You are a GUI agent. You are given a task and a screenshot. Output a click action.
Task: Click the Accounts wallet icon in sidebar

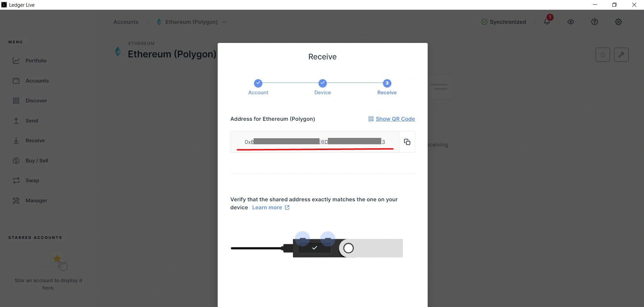16,81
